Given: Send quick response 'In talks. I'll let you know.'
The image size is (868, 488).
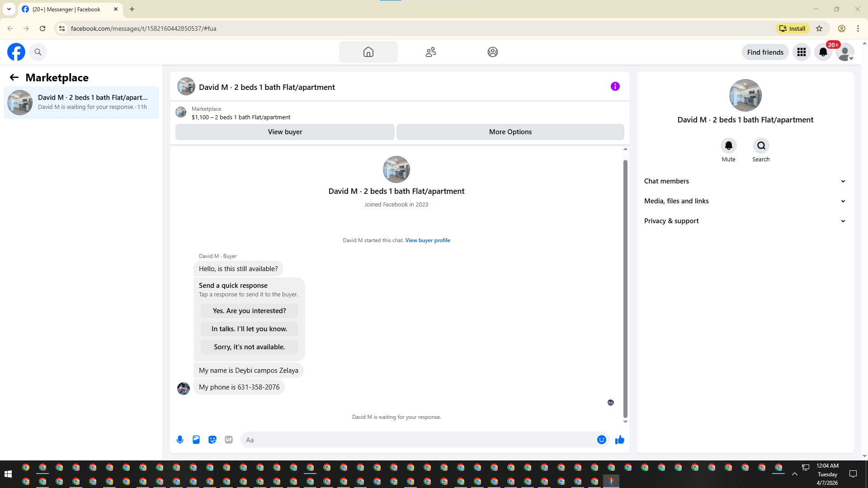Looking at the screenshot, I should click(x=249, y=329).
